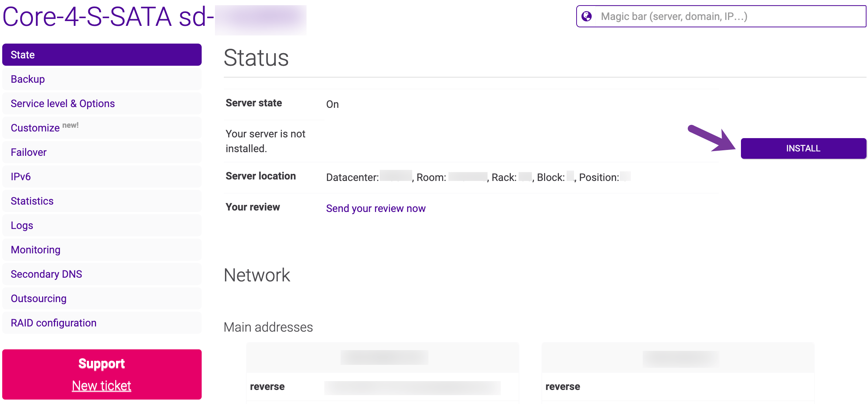Select the Outsourcing menu item

[x=102, y=298]
